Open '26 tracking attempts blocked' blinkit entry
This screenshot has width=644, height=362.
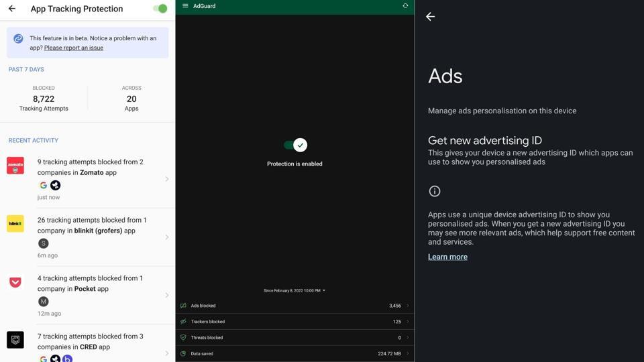click(x=87, y=237)
